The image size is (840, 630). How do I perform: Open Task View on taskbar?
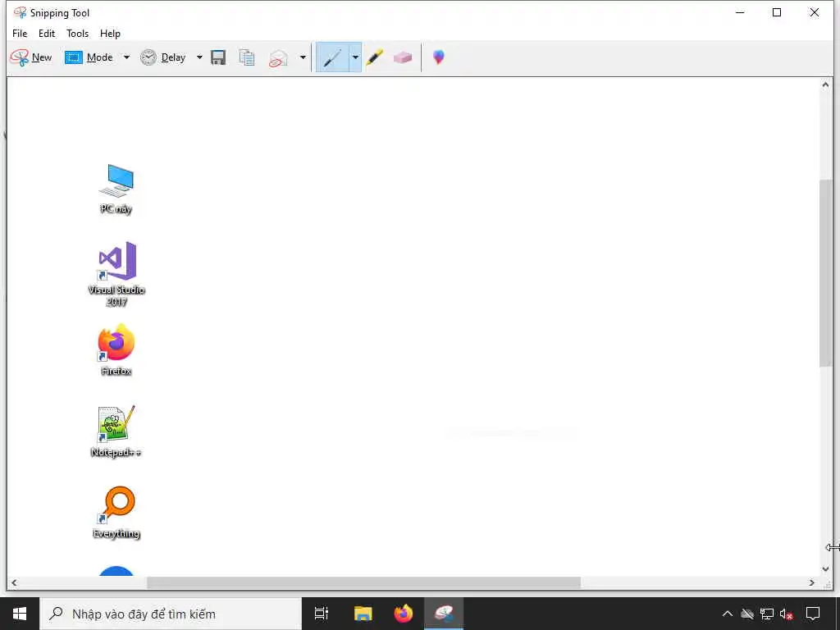(322, 614)
